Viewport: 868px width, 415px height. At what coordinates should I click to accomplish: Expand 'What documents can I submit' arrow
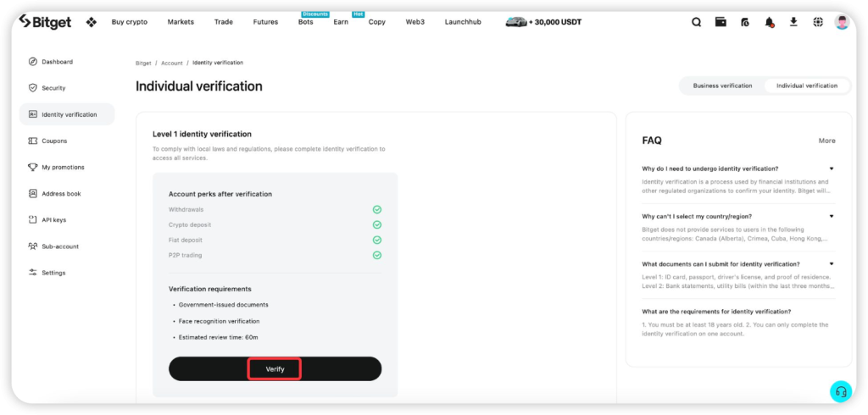[x=832, y=263]
